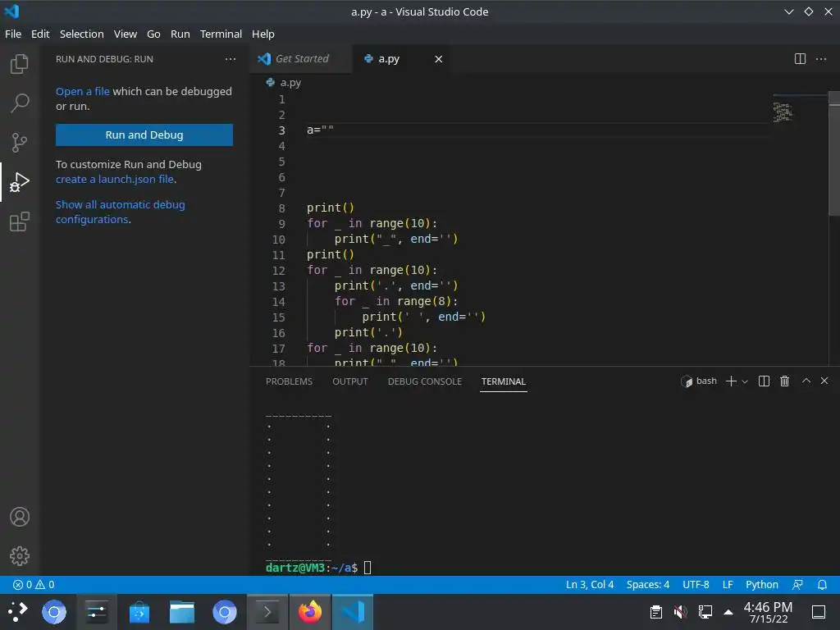Open the Edit menu
The height and width of the screenshot is (630, 840).
40,34
